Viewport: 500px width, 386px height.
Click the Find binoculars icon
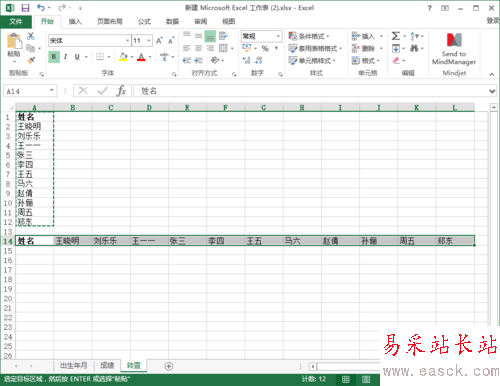(x=414, y=48)
